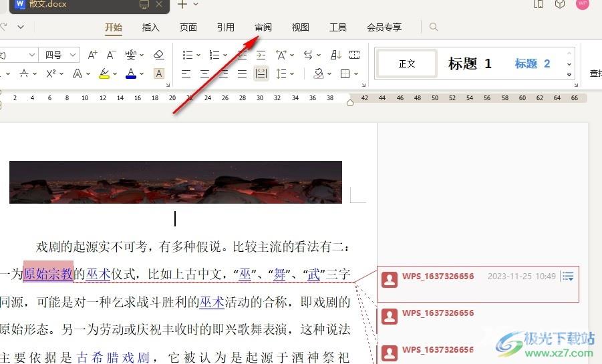Screen dimensions: 602x364
Task: Open the 会员专享 tab
Action: point(384,27)
